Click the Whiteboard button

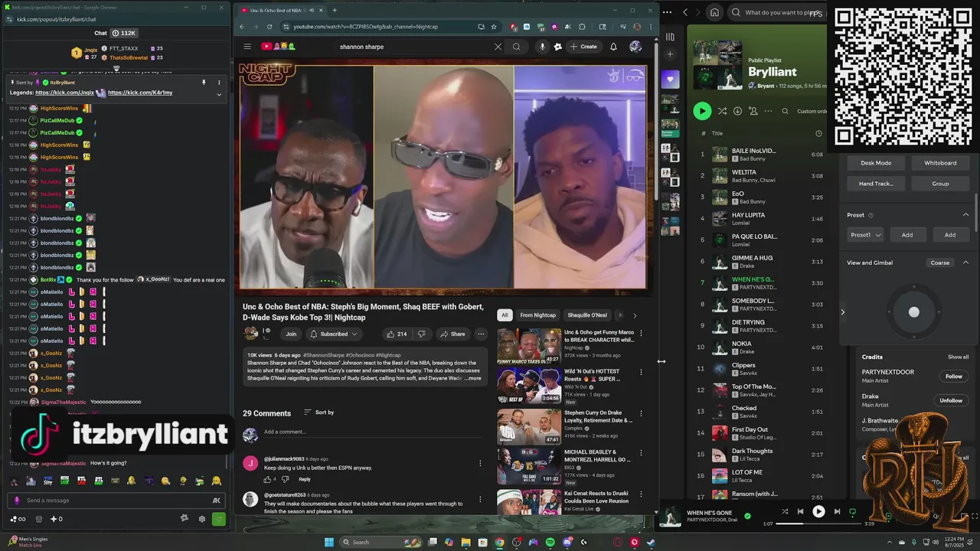point(940,162)
